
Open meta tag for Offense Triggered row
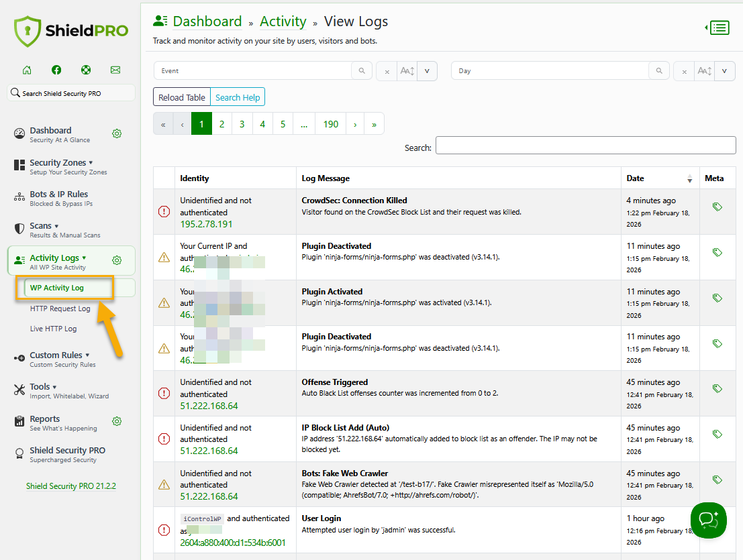(x=717, y=388)
